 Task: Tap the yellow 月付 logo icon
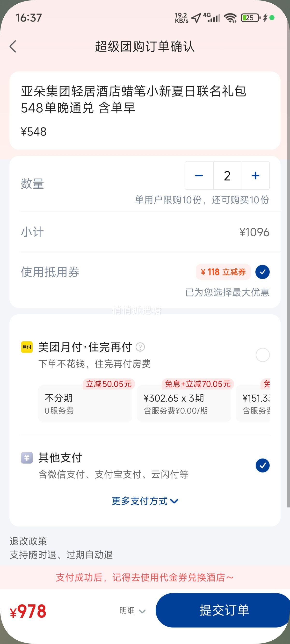click(x=27, y=347)
